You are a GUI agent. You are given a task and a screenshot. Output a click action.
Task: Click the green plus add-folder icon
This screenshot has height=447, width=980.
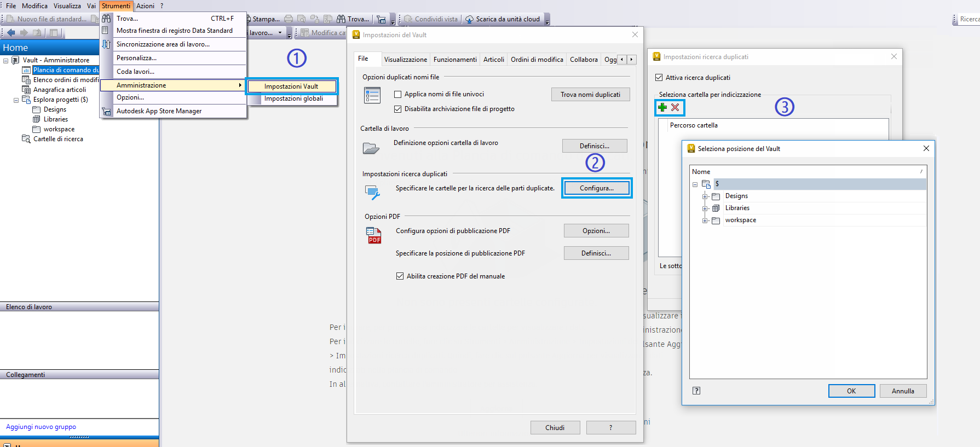coord(662,107)
